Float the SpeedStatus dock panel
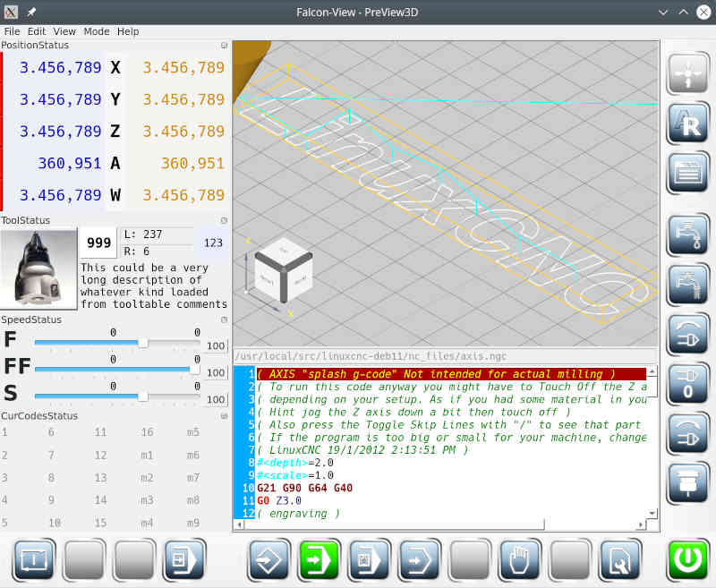 [224, 320]
